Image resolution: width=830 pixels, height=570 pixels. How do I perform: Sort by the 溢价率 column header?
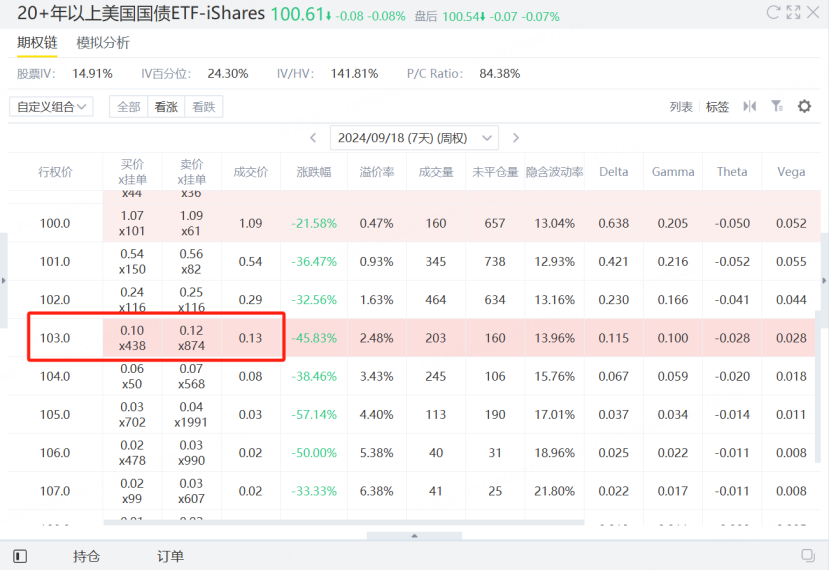coord(377,172)
